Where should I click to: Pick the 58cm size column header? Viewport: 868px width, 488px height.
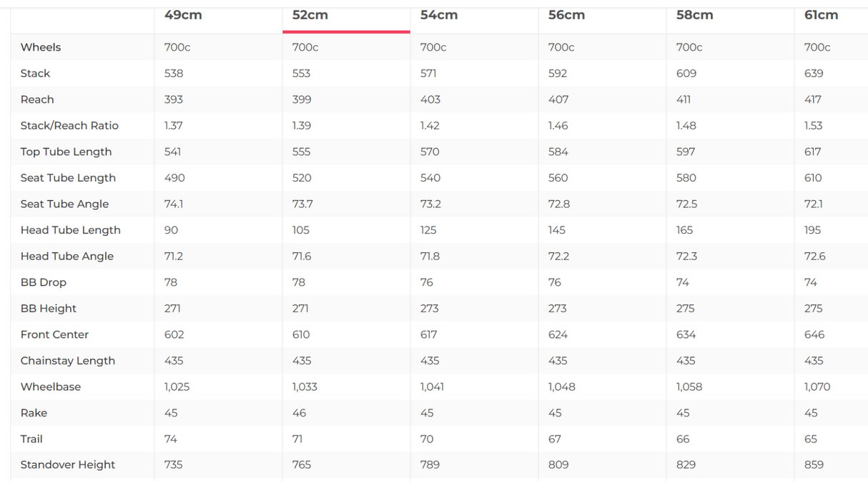click(694, 15)
